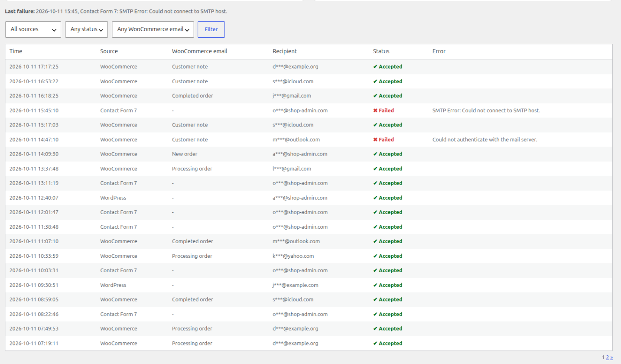This screenshot has height=364, width=621.
Task: Click the Failed status at 15:45:10
Action: point(384,110)
